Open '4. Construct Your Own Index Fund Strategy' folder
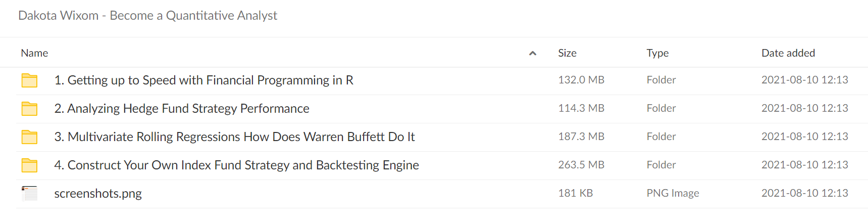Screen dimensions: 868x224 click(x=236, y=165)
